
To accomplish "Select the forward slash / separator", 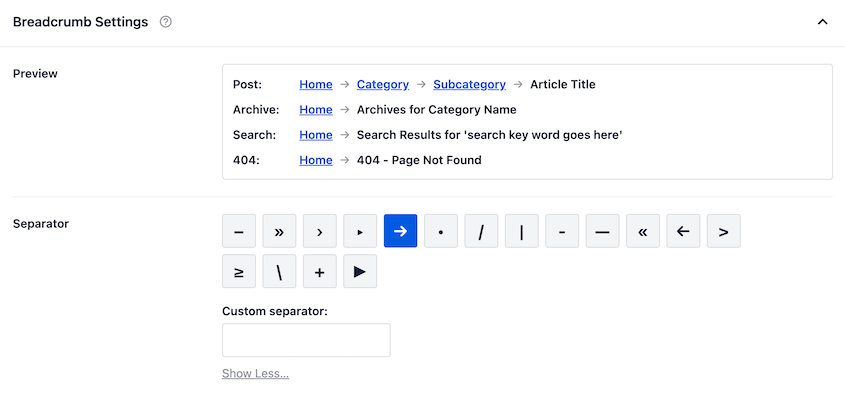I will coord(481,231).
